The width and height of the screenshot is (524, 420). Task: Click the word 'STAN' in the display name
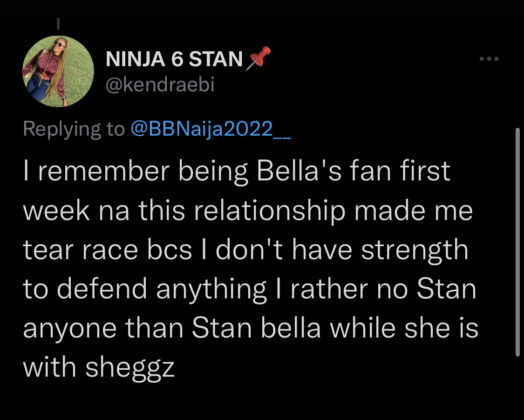(x=216, y=59)
